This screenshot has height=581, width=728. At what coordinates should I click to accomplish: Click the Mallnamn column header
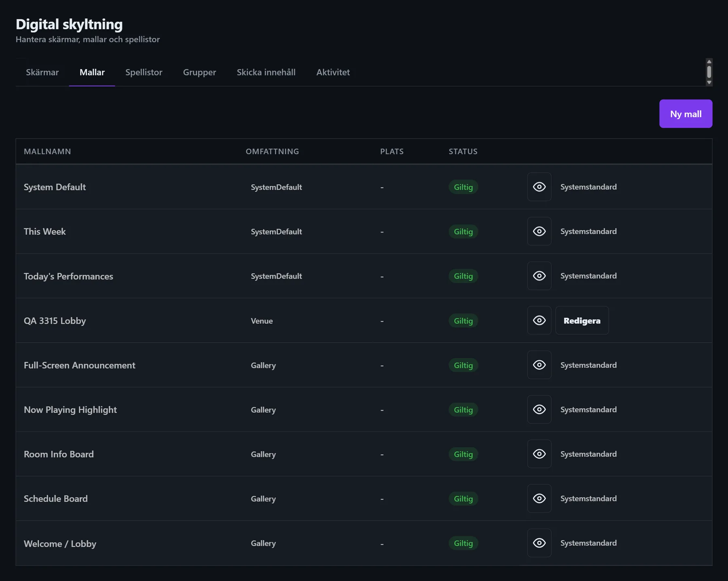(47, 151)
